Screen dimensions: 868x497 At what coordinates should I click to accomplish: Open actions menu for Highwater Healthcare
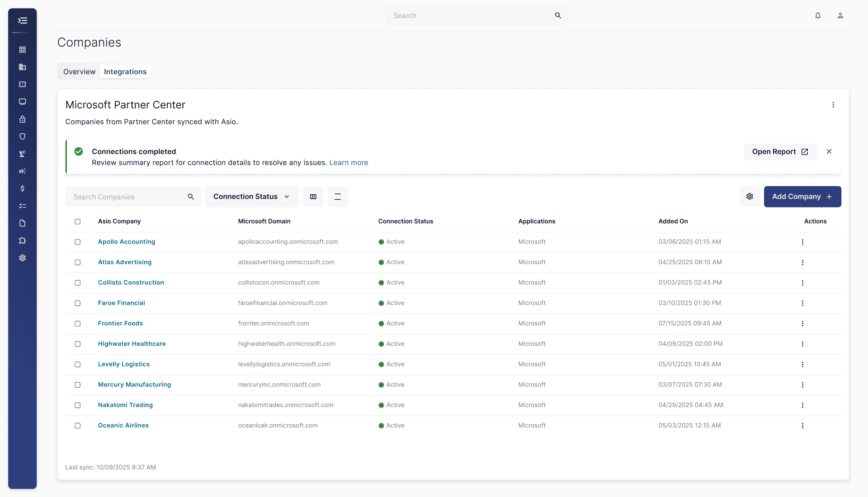point(802,344)
